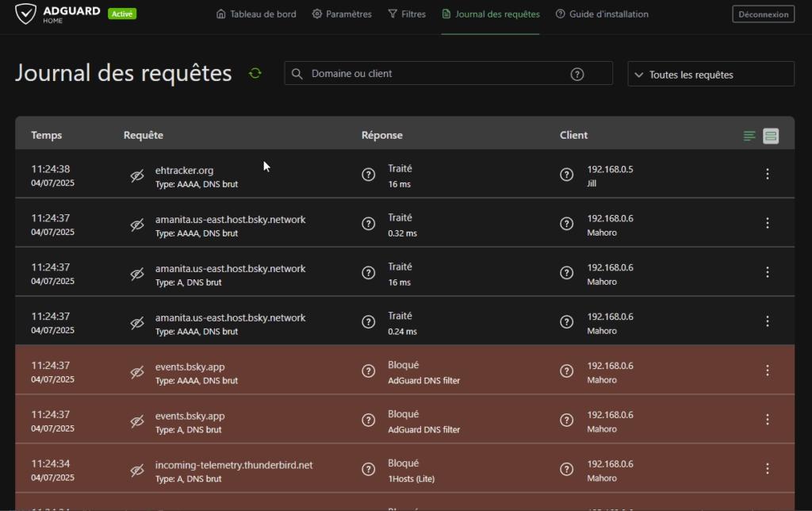Open client info icon on the events.bsky.app type A row
Image resolution: width=812 pixels, height=511 pixels.
(566, 420)
